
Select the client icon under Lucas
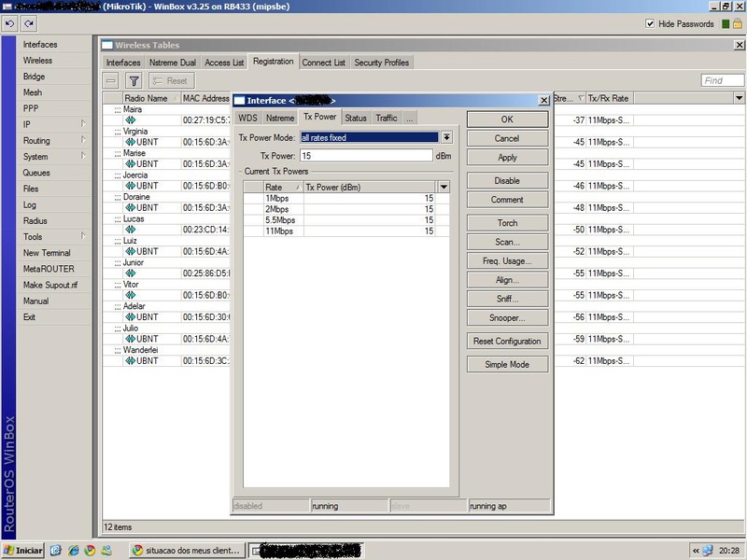130,230
